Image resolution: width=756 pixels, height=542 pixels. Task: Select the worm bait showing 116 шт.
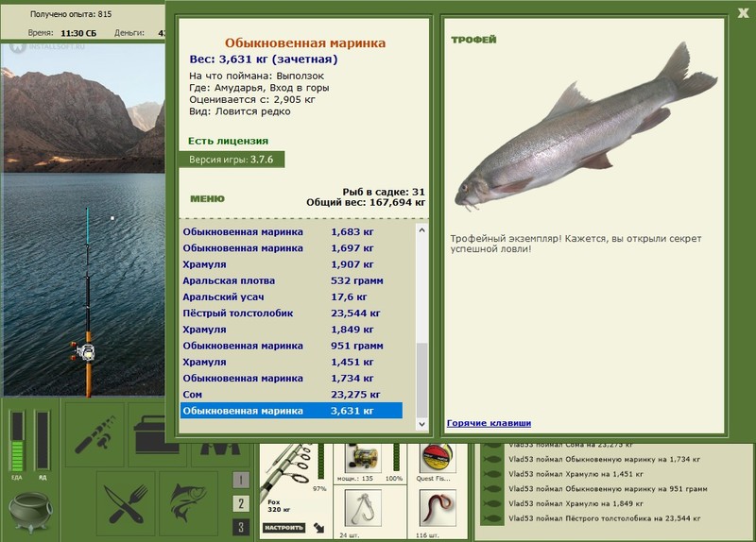pyautogui.click(x=437, y=508)
